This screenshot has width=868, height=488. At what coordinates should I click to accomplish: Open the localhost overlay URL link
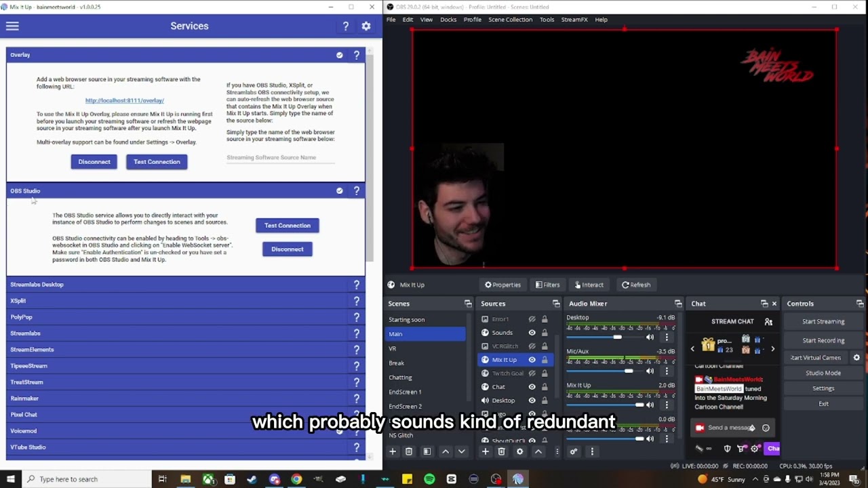point(125,100)
